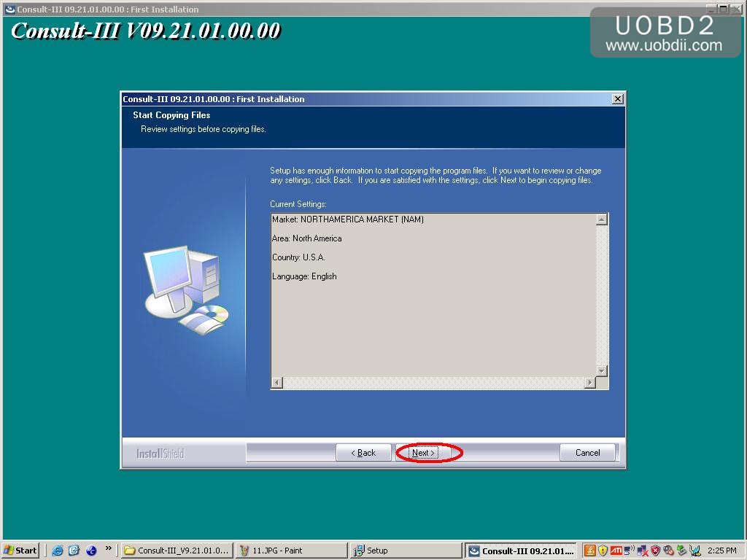Click the MSN globe Quick Launch icon
Image resolution: width=747 pixels, height=560 pixels.
pos(90,550)
